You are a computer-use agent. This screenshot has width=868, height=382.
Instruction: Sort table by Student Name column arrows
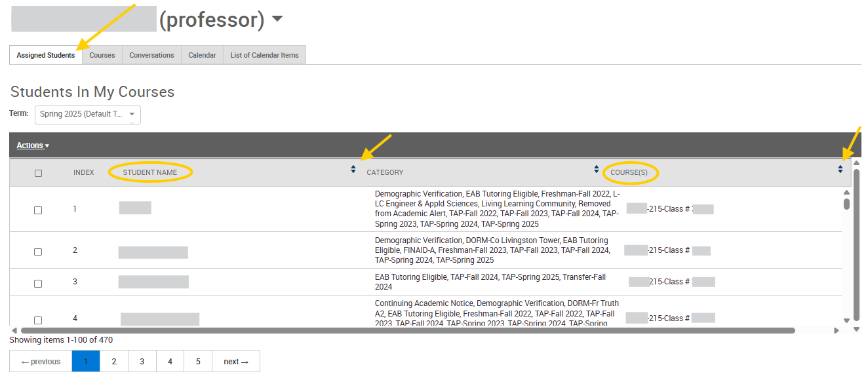(353, 170)
